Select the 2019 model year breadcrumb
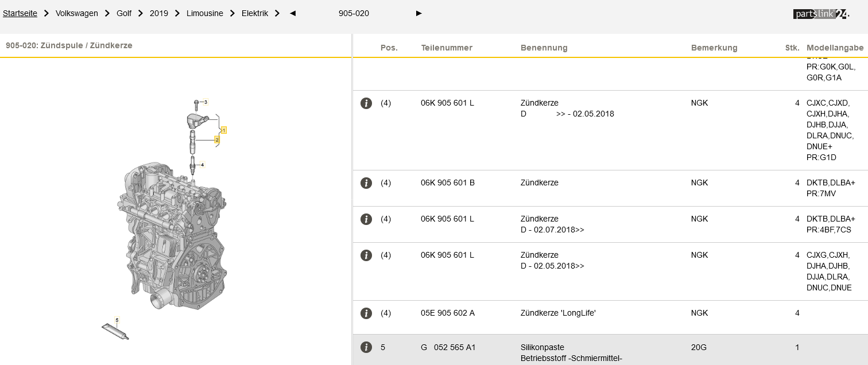 (159, 13)
